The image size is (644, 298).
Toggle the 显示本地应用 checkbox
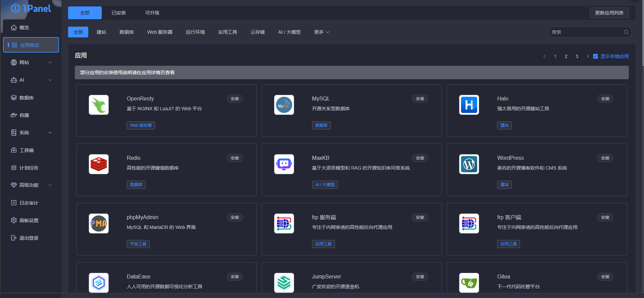595,56
